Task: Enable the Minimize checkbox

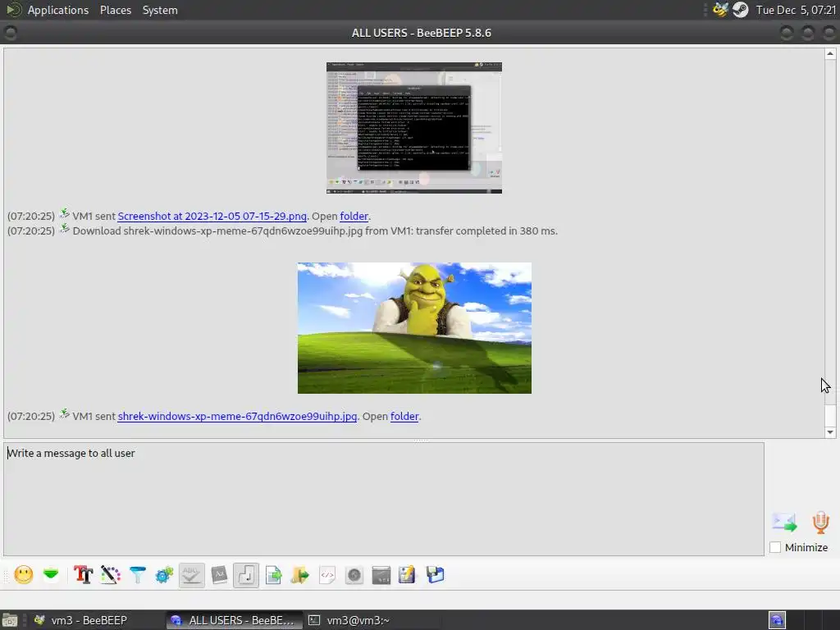Action: 775,547
